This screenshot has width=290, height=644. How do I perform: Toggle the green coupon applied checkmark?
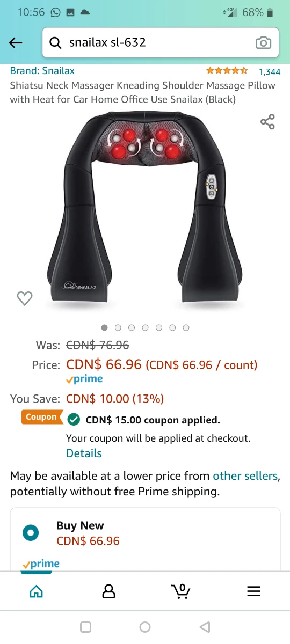74,419
